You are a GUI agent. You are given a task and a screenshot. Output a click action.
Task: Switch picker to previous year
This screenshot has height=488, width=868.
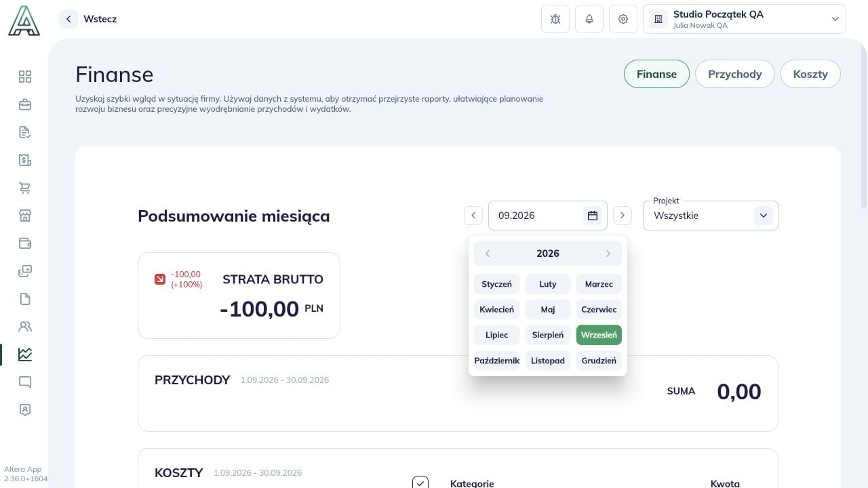488,253
